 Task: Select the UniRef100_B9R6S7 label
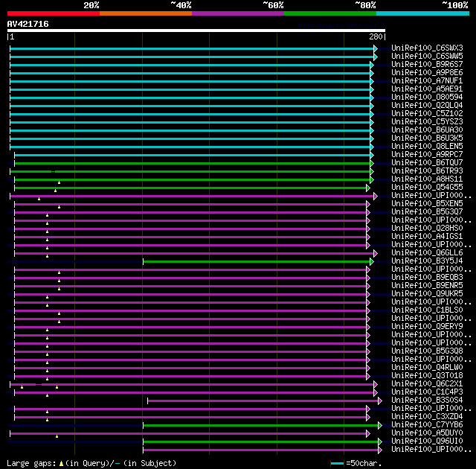(427, 65)
